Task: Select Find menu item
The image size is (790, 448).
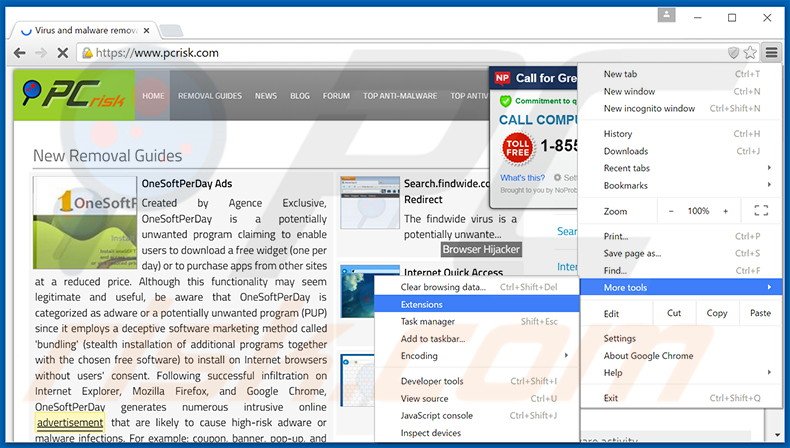Action: [x=681, y=270]
